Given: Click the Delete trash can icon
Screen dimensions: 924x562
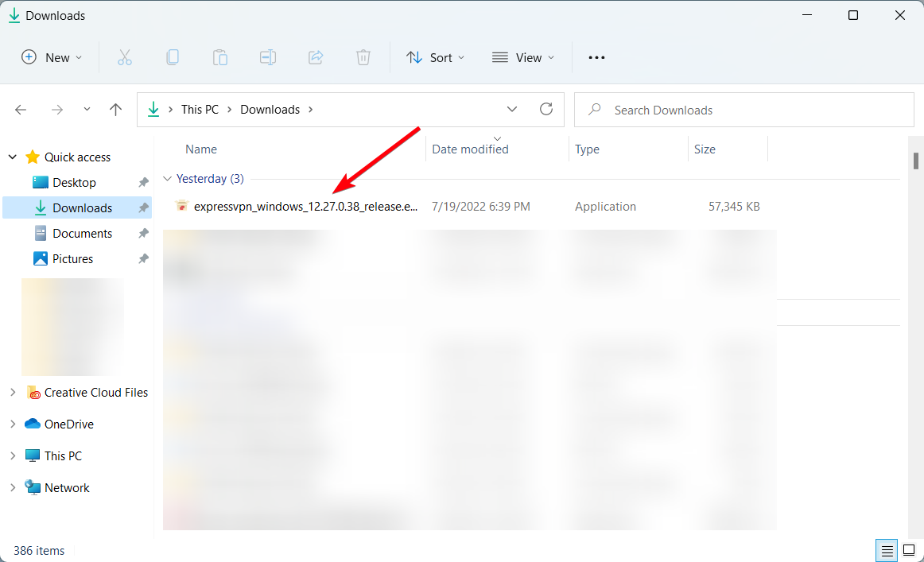Looking at the screenshot, I should [x=363, y=57].
